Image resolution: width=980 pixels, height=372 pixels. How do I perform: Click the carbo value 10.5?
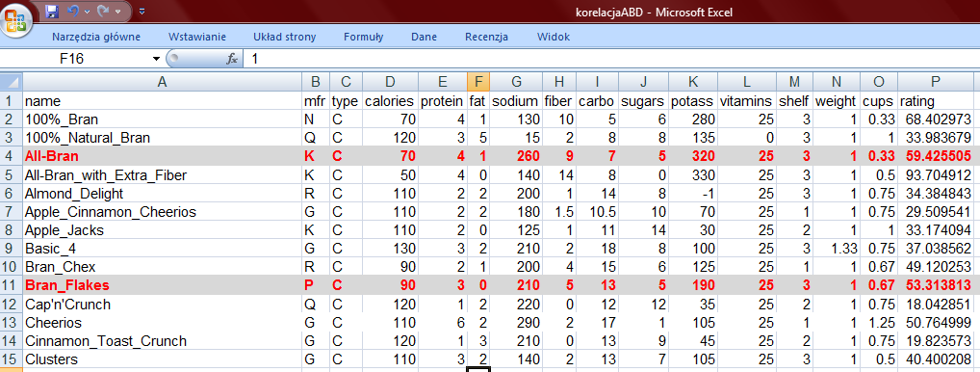click(597, 211)
